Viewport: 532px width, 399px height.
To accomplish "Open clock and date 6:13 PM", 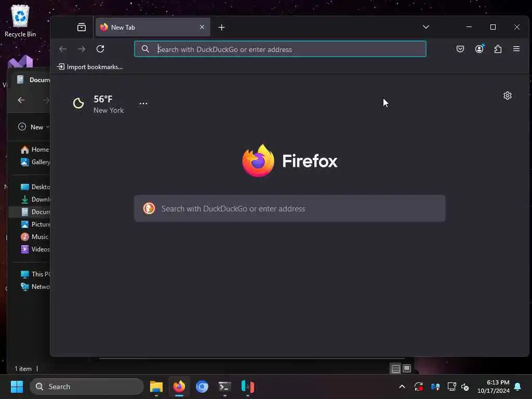I will (494, 387).
